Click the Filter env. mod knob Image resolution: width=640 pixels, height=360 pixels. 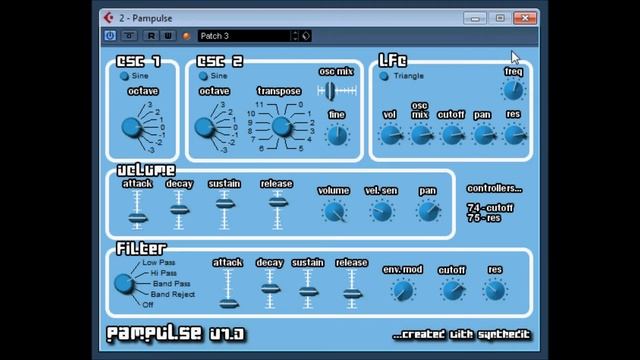(403, 291)
